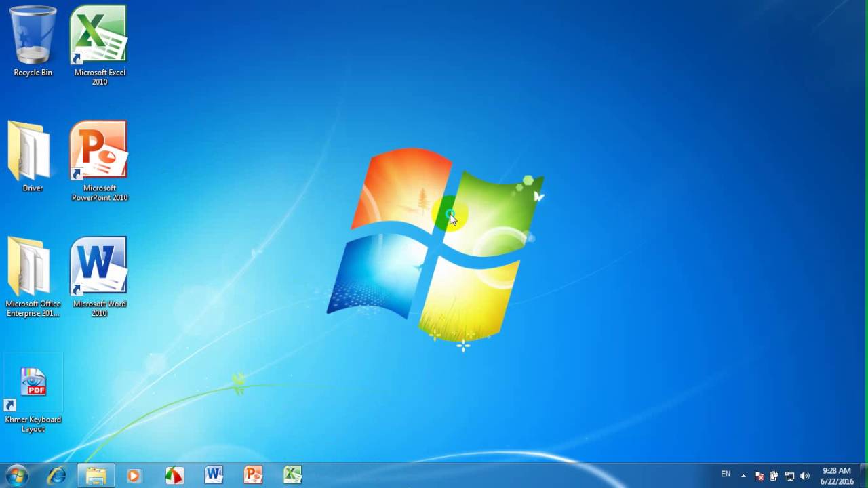Launch Excel from the taskbar
868x488 pixels.
coord(292,475)
